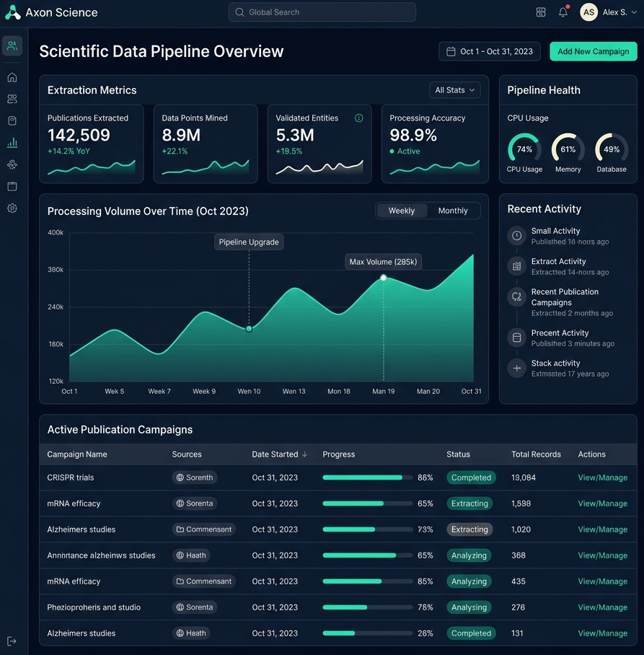Expand the Alex S. user menu chevron
644x655 pixels.
[634, 12]
